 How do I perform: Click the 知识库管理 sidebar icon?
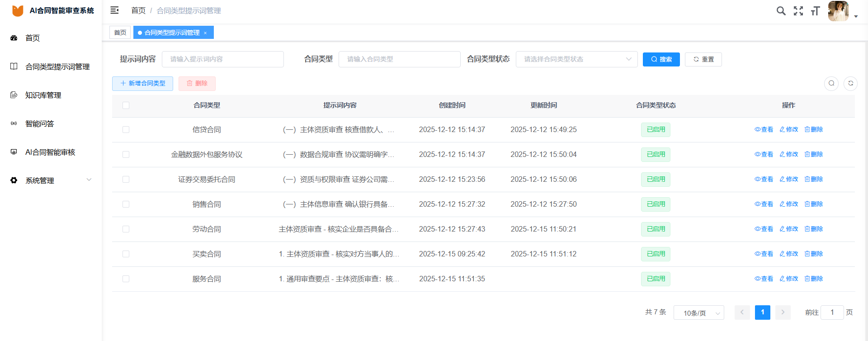(x=14, y=95)
